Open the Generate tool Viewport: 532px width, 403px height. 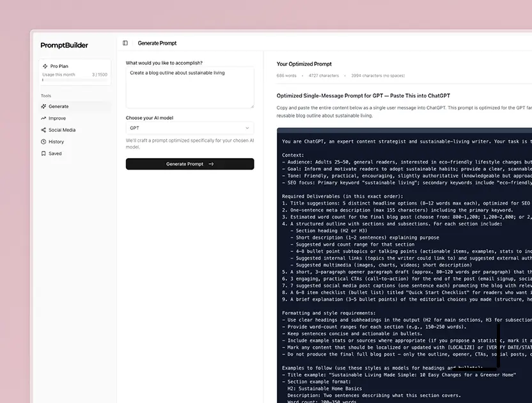pos(75,106)
